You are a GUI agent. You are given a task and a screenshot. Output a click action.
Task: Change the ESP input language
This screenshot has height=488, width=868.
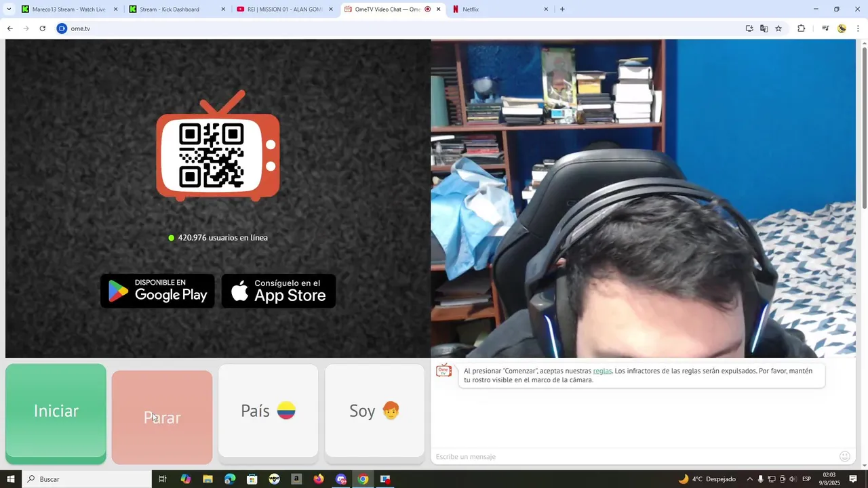(807, 479)
